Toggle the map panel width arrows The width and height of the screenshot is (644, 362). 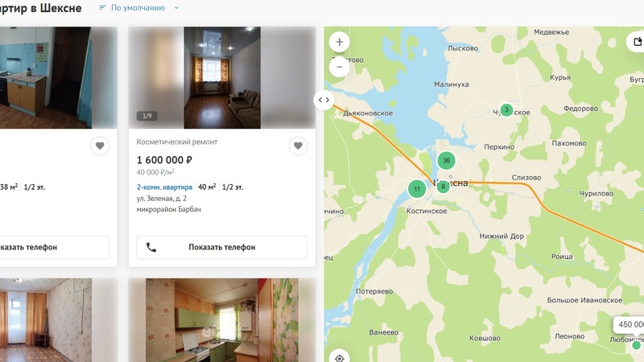click(324, 100)
